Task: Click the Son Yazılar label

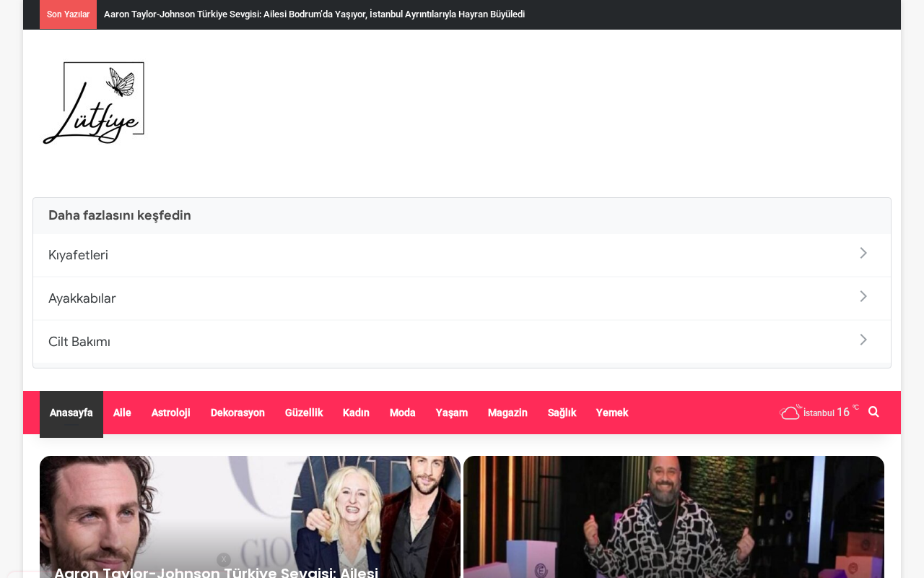Action: tap(68, 14)
